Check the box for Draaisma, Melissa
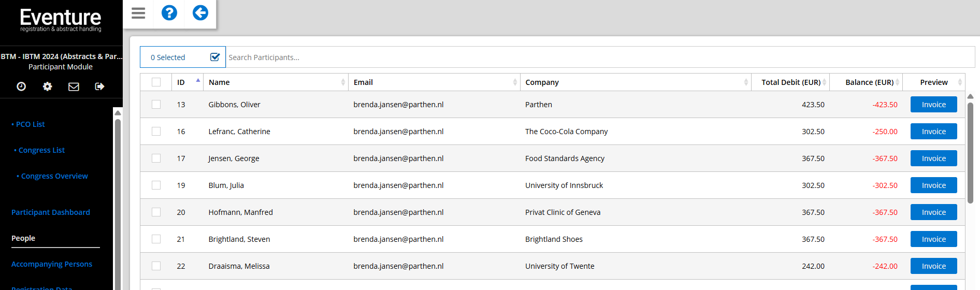Screen dimensions: 980x290 coord(156,266)
